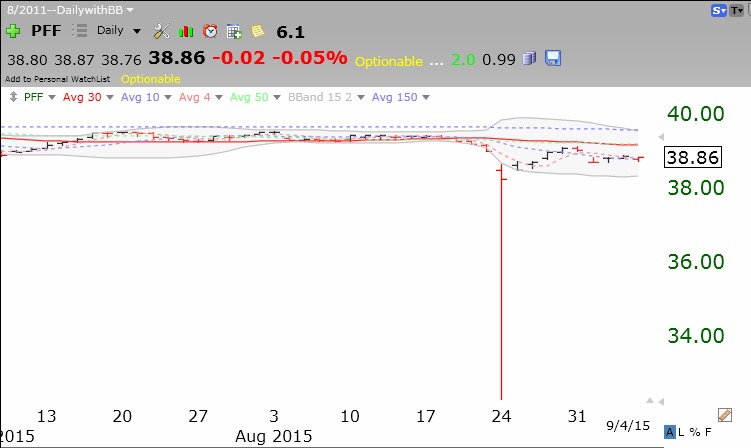Viewport: 751px width, 448px height.
Task: Click the 17 date label on time axis
Action: click(x=425, y=416)
